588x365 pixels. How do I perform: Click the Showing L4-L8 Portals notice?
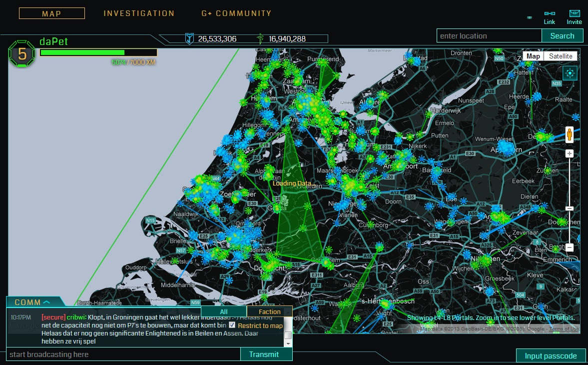pos(491,317)
